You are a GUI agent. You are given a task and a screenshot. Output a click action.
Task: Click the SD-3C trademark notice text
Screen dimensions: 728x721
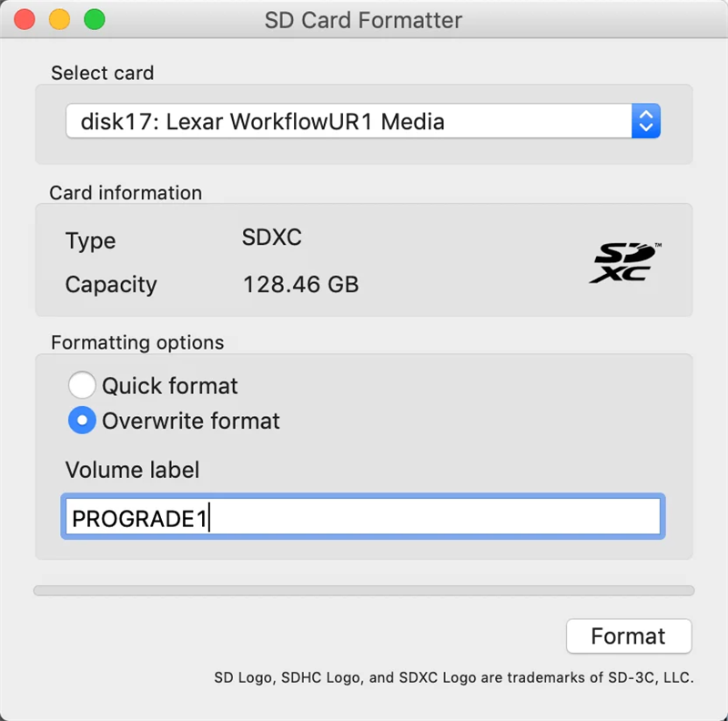pyautogui.click(x=453, y=677)
